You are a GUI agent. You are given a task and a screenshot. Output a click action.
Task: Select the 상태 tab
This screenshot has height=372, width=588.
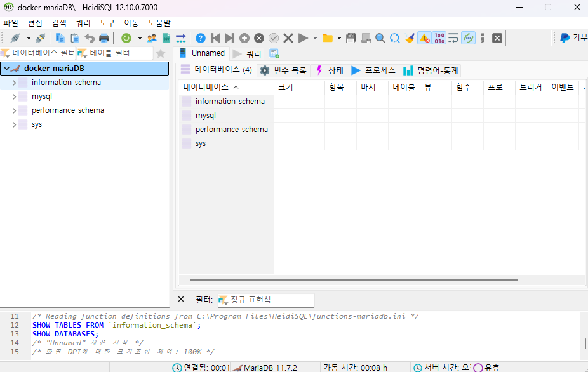[x=330, y=70]
